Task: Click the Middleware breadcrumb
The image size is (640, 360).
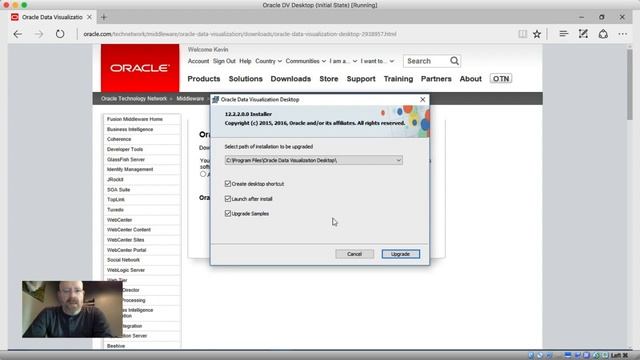Action: [190, 99]
